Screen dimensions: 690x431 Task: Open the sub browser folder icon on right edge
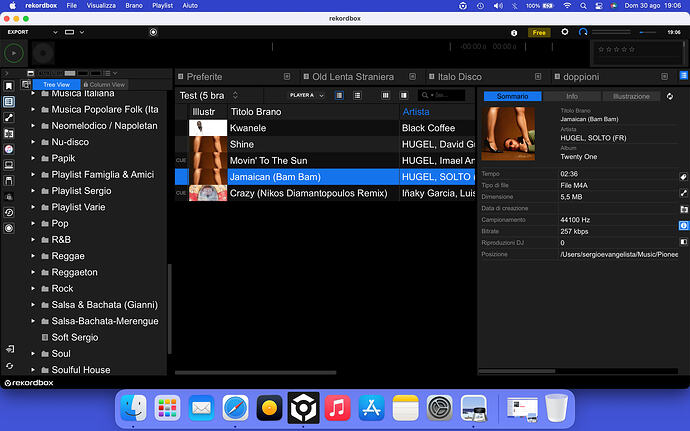683,210
